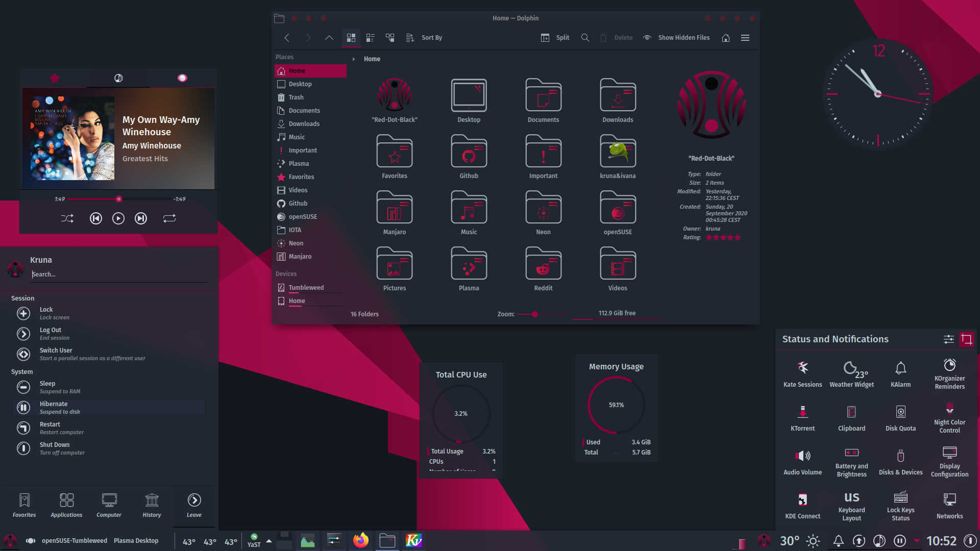Open the Reddit folder

[543, 269]
